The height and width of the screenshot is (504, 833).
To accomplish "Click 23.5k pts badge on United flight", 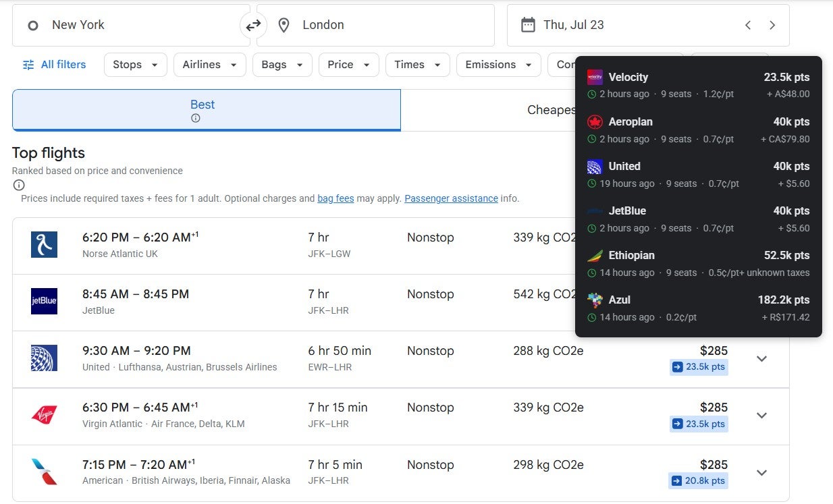I will coord(699,367).
